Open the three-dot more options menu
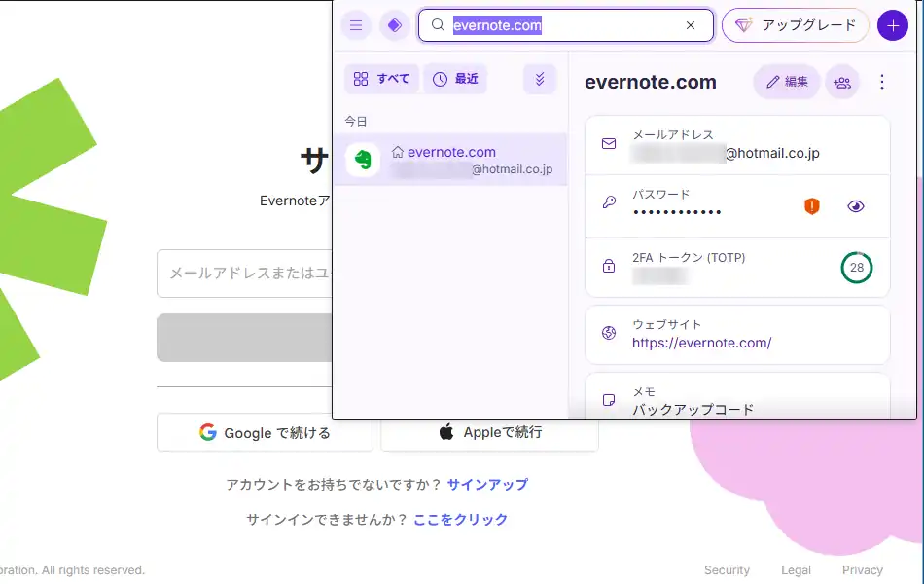This screenshot has width=924, height=584. [882, 82]
